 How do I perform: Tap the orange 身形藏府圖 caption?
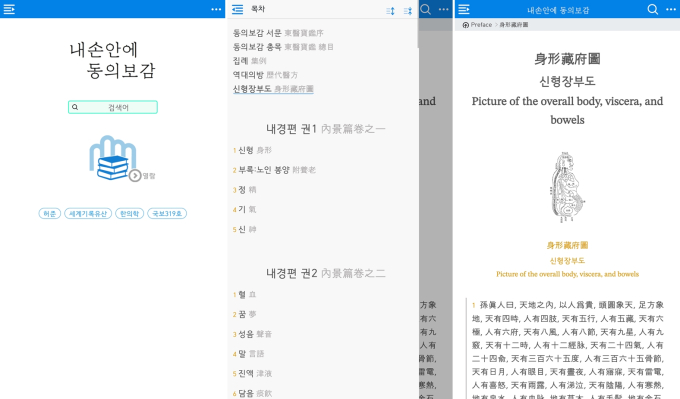pyautogui.click(x=567, y=245)
